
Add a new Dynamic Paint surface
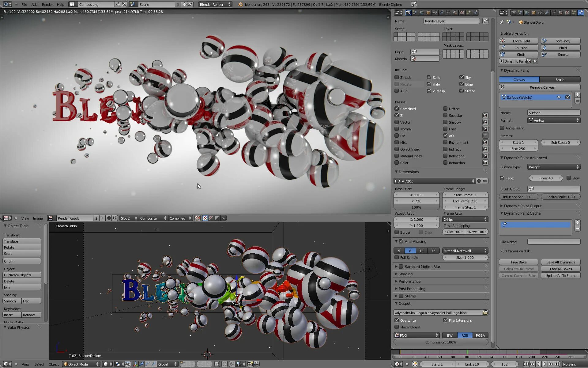(x=577, y=95)
